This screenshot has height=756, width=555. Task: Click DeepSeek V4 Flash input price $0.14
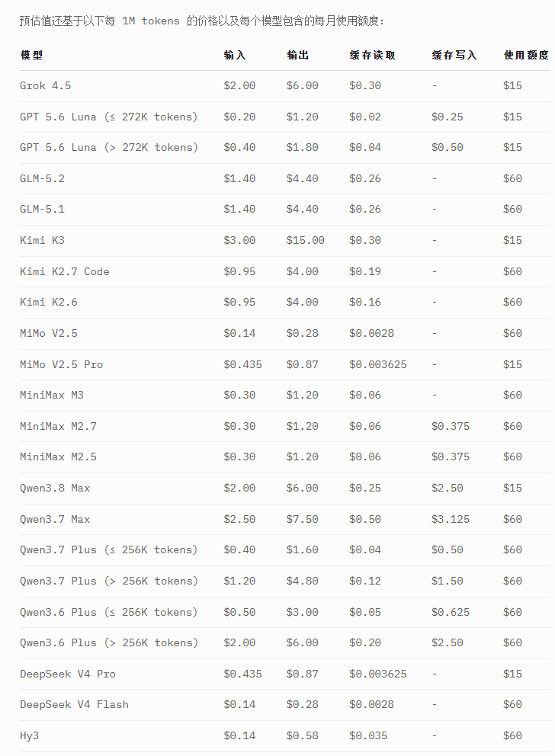click(x=239, y=704)
